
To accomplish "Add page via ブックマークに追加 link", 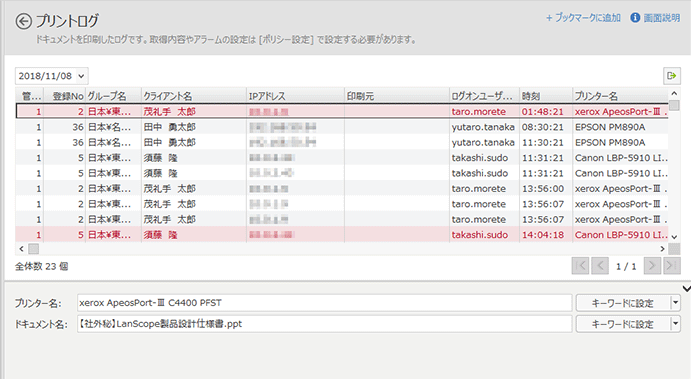I will [x=583, y=18].
